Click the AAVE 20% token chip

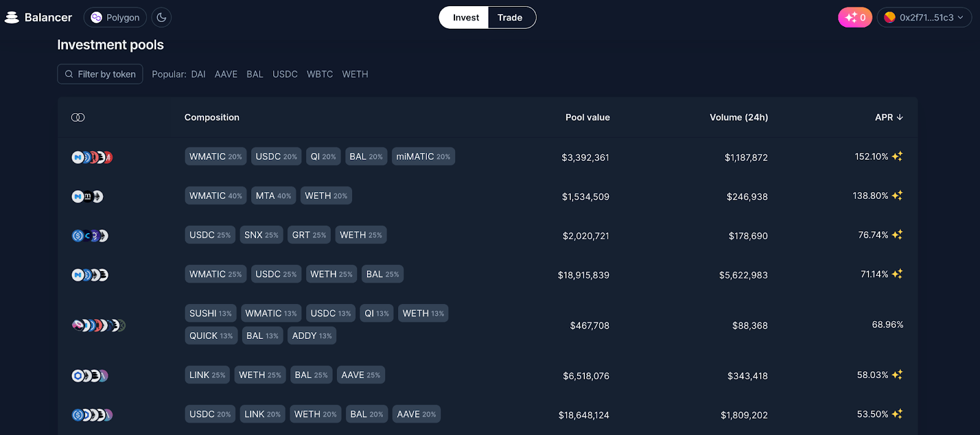(417, 414)
